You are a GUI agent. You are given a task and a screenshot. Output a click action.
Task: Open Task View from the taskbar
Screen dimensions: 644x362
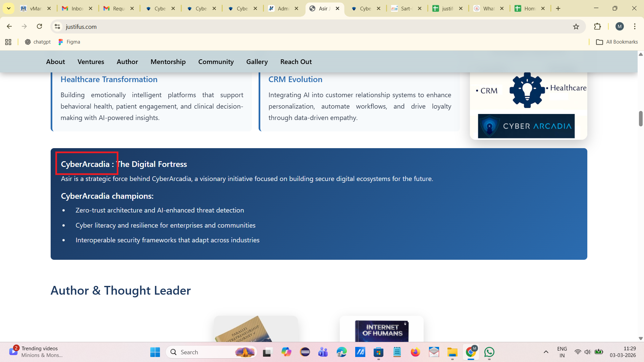(267, 352)
